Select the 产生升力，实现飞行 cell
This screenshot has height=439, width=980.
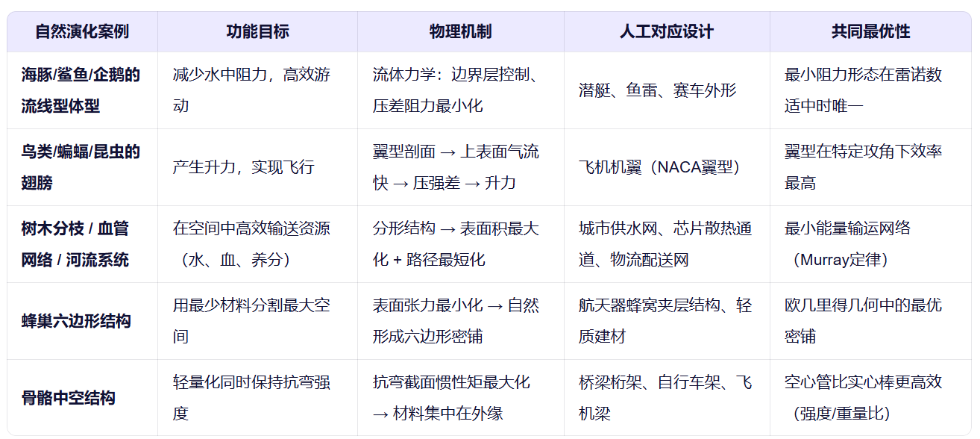click(x=257, y=167)
